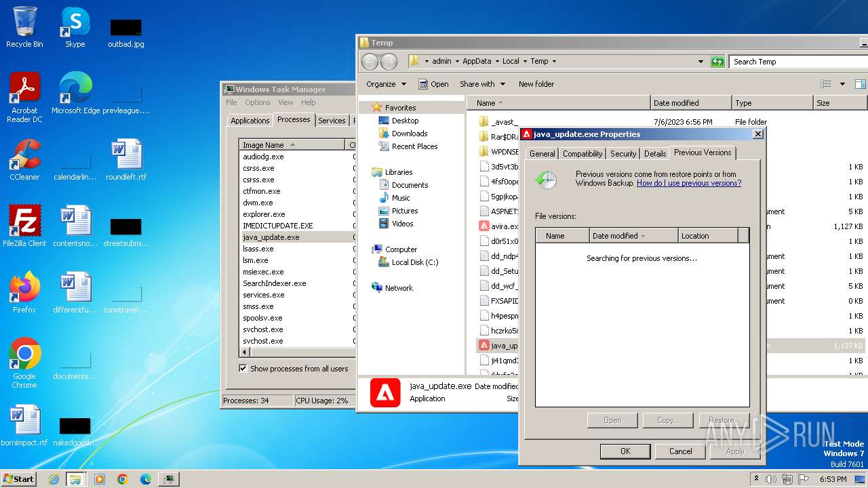The height and width of the screenshot is (488, 868).
Task: Refresh the Temp folder address bar
Action: point(717,62)
